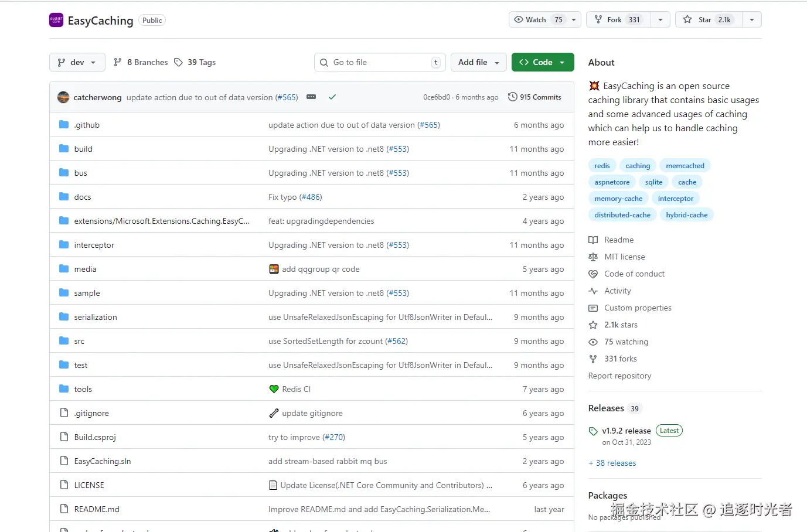Click the docs folder icon

[64, 197]
